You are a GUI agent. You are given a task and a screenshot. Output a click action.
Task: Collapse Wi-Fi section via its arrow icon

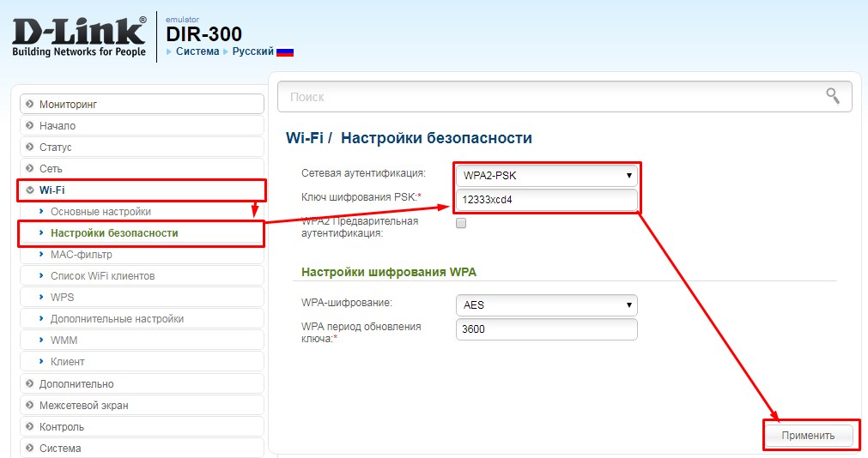[30, 190]
